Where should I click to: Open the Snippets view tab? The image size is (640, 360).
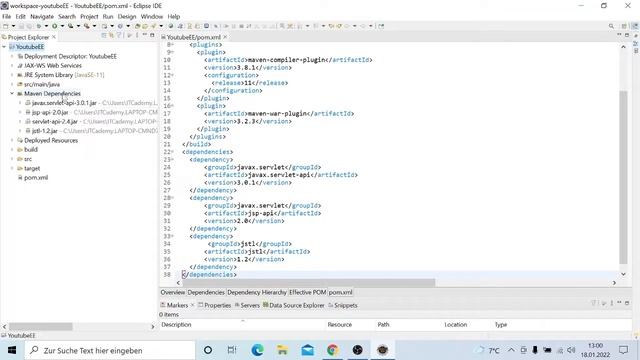coord(343,305)
